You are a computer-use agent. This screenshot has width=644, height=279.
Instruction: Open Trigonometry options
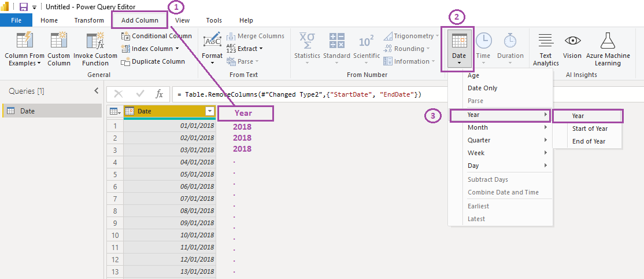point(410,36)
